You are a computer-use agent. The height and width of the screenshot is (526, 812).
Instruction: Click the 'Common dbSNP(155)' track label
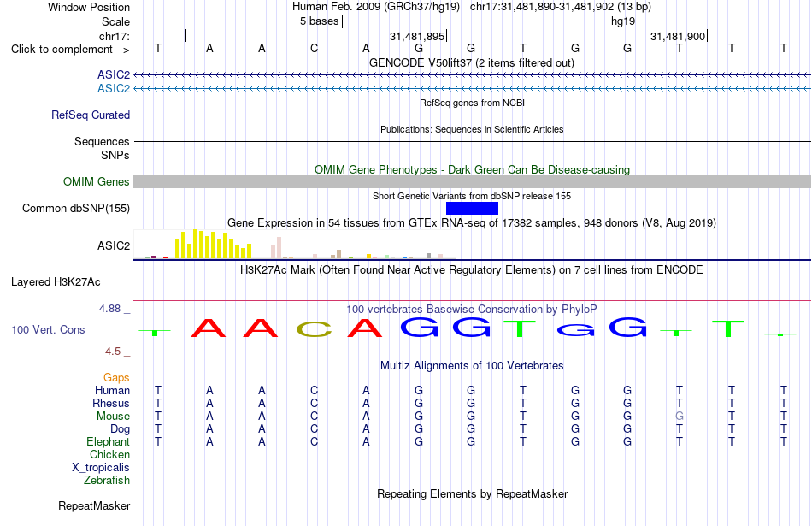[76, 209]
